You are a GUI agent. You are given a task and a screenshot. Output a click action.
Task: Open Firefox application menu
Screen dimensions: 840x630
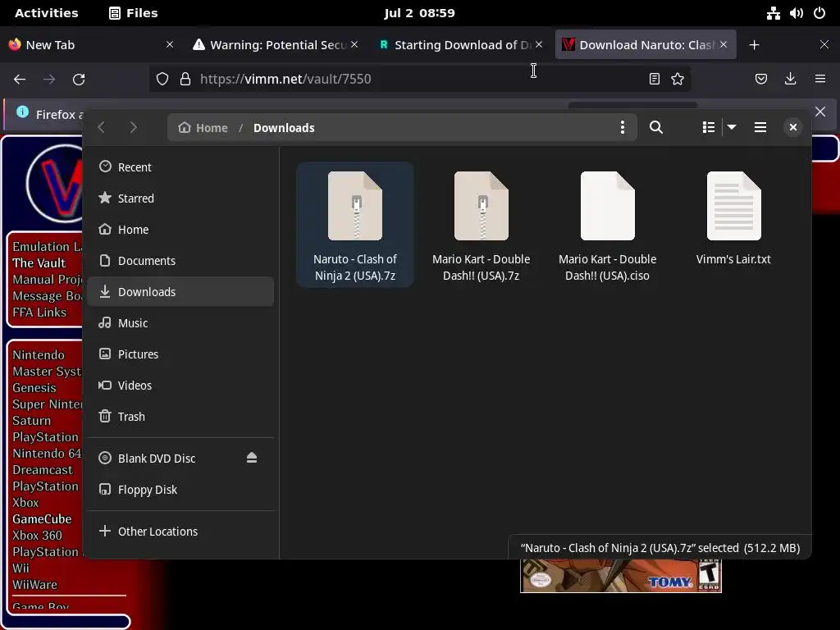pyautogui.click(x=820, y=80)
